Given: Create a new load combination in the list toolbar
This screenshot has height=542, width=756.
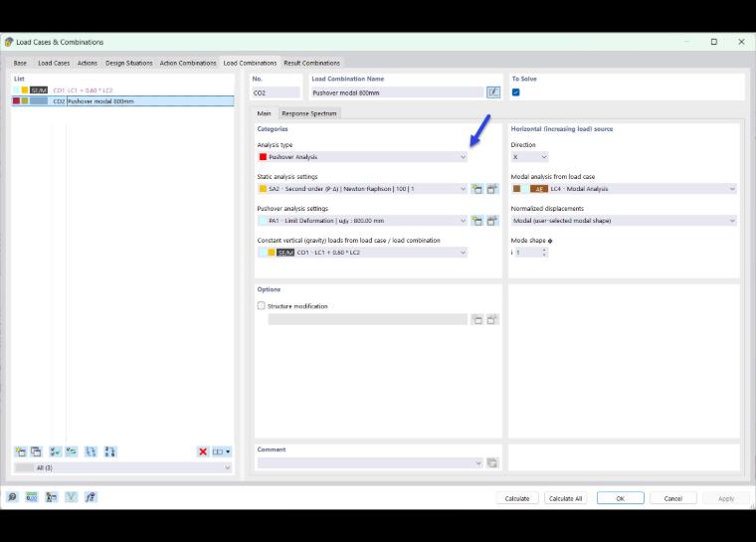Looking at the screenshot, I should pyautogui.click(x=20, y=452).
